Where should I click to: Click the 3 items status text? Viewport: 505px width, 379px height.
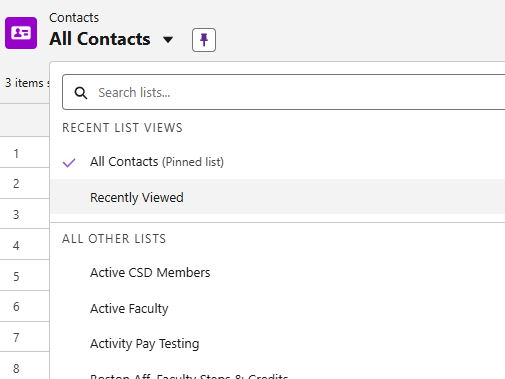click(27, 83)
